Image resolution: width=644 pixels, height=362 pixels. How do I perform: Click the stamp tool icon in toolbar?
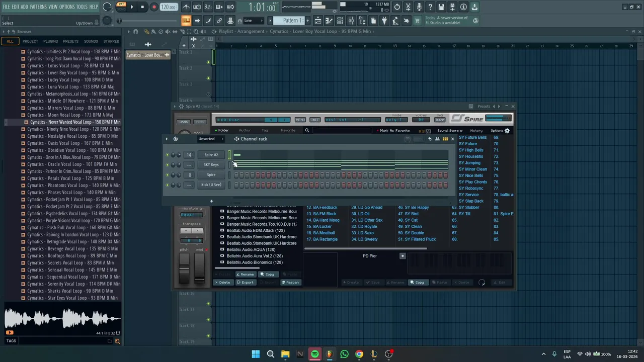click(x=230, y=21)
